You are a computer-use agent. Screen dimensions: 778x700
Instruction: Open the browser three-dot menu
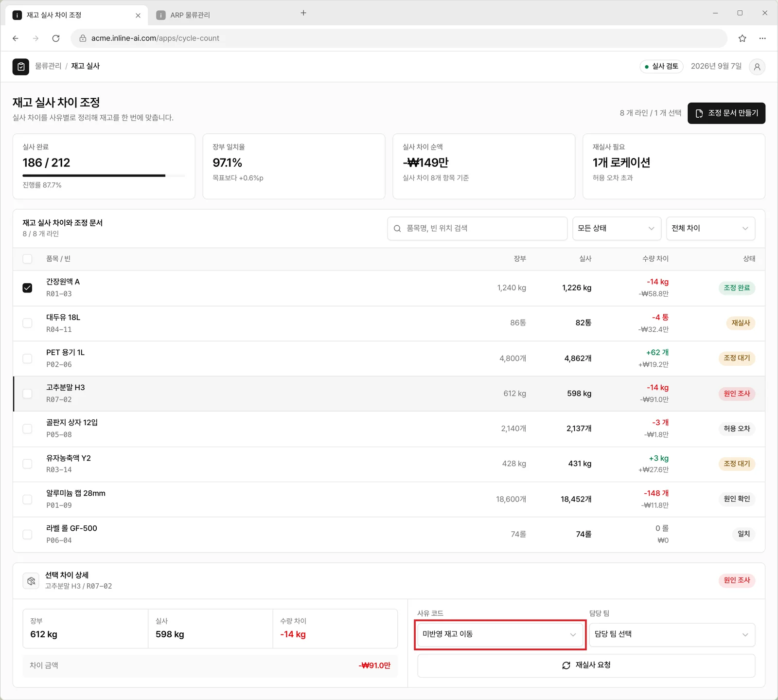coord(762,38)
